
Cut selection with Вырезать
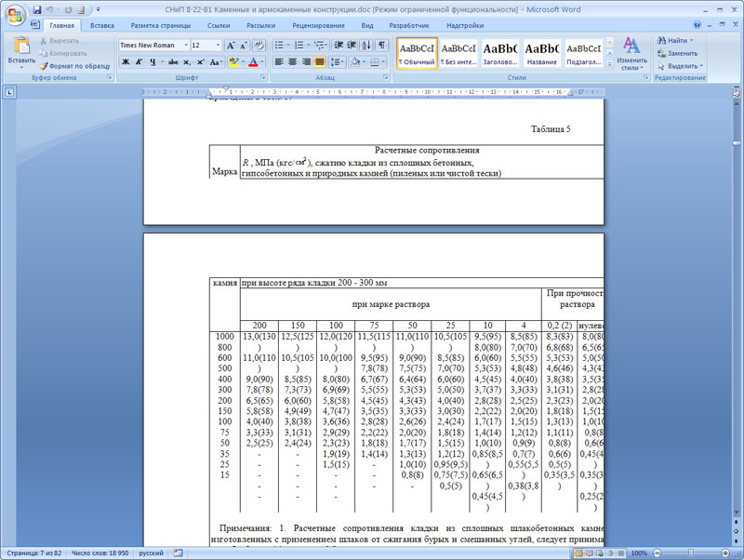pos(60,41)
